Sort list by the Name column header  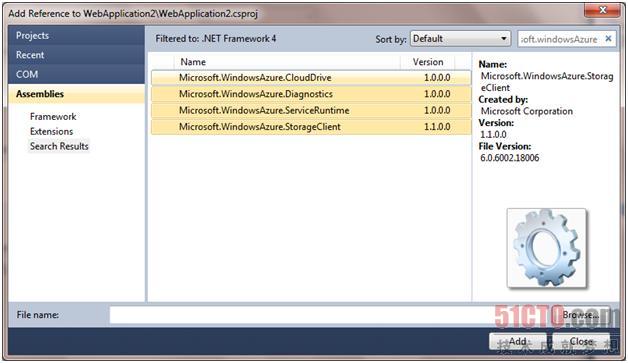[x=287, y=62]
